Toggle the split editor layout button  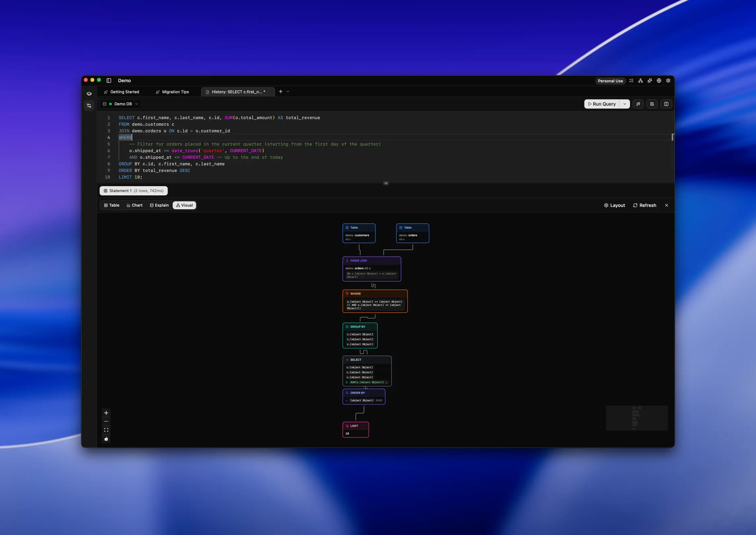coord(666,104)
